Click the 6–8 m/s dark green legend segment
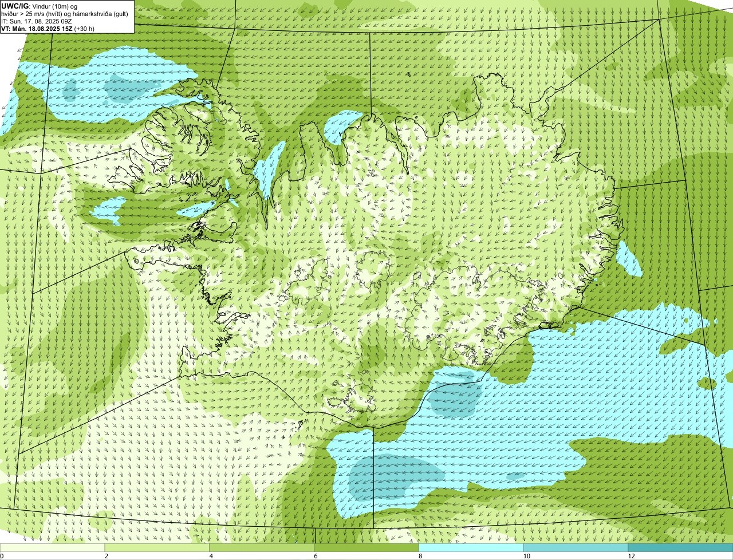 coord(367,548)
